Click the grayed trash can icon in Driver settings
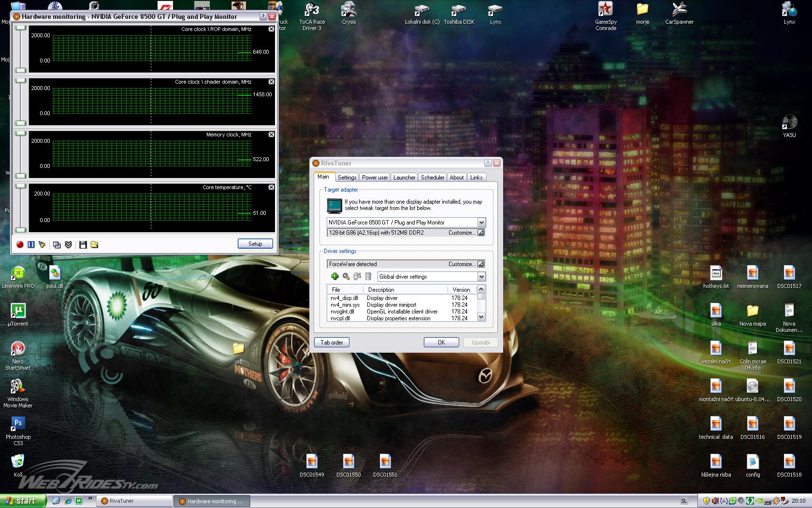Screen dimensions: 812x508 tap(368, 276)
